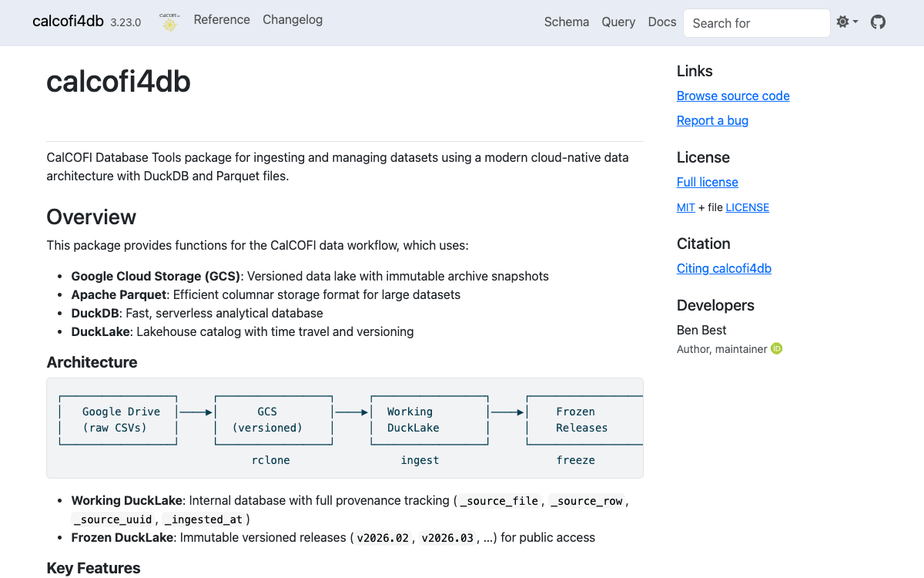
Task: Click the calcofi4db page title heading
Action: pyautogui.click(x=119, y=81)
